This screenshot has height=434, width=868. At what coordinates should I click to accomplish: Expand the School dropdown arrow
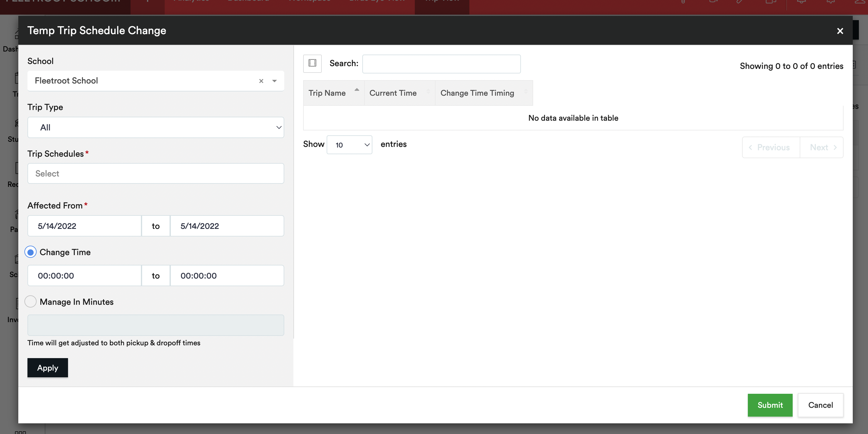pyautogui.click(x=274, y=81)
